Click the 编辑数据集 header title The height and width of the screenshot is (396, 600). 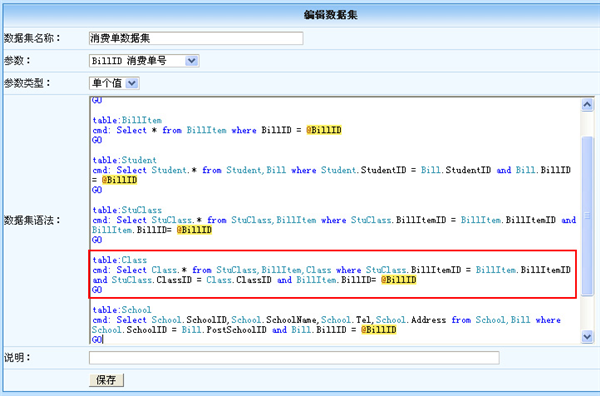(331, 15)
